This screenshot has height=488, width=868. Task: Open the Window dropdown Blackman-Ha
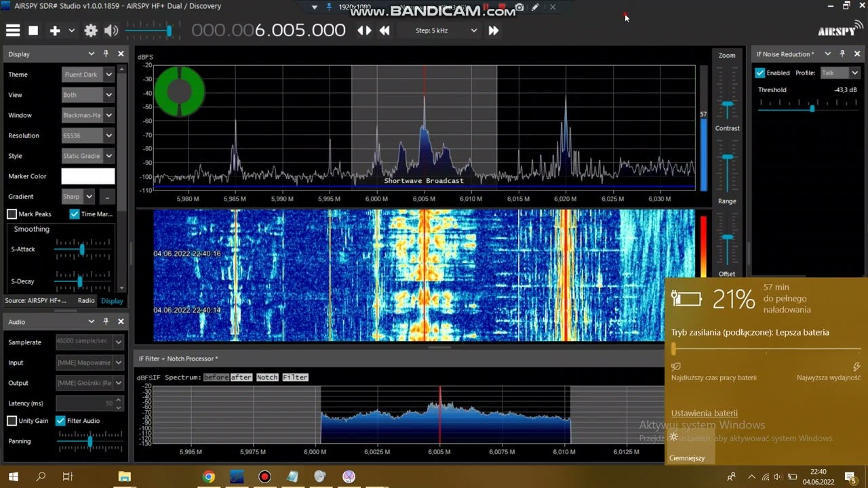tap(87, 115)
